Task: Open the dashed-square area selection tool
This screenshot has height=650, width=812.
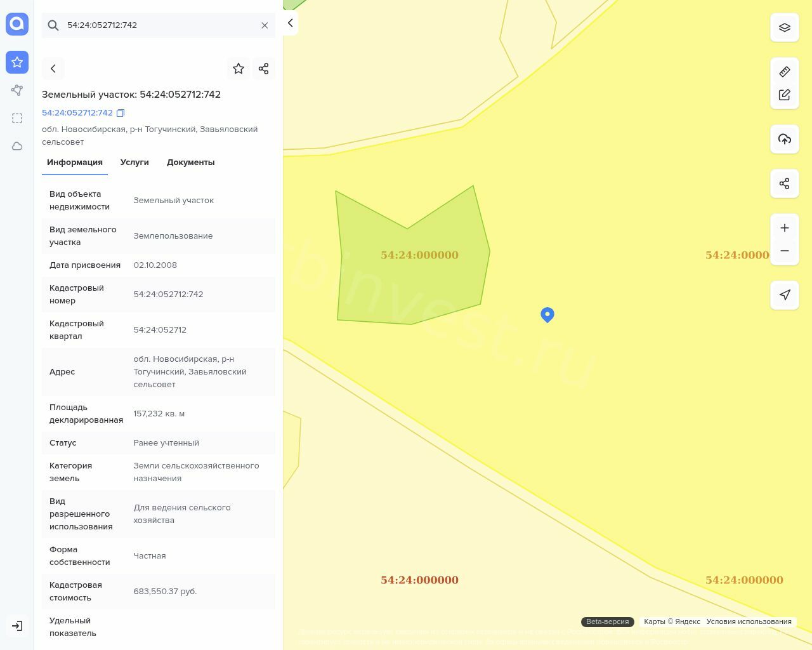Action: click(17, 118)
